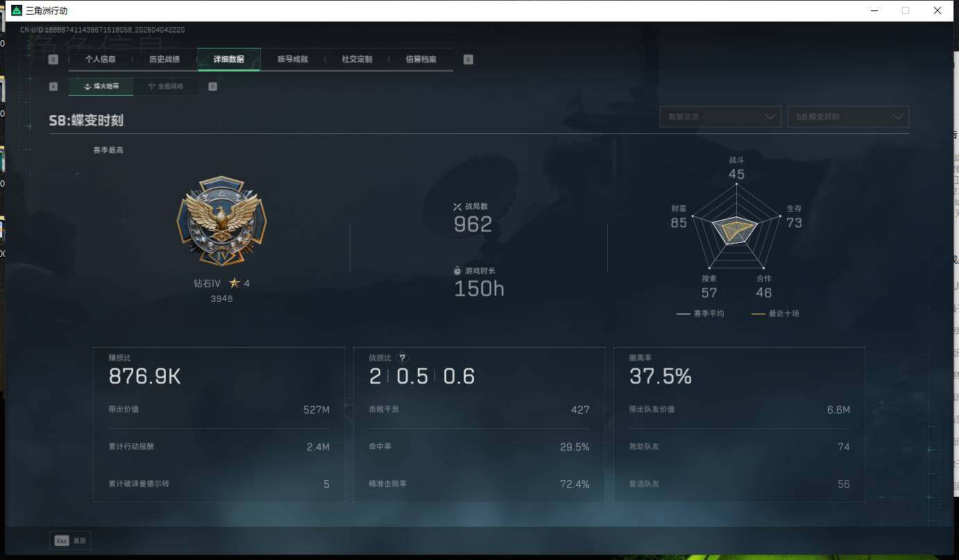The height and width of the screenshot is (560, 959).
Task: Click the 战损比 question mark help icon
Action: coord(402,358)
